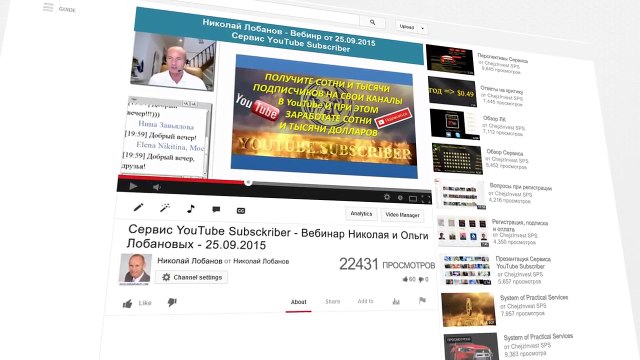Screen dimensions: 640x360
Task: Dislike the video with thumbs down
Action: pyautogui.click(x=172, y=302)
